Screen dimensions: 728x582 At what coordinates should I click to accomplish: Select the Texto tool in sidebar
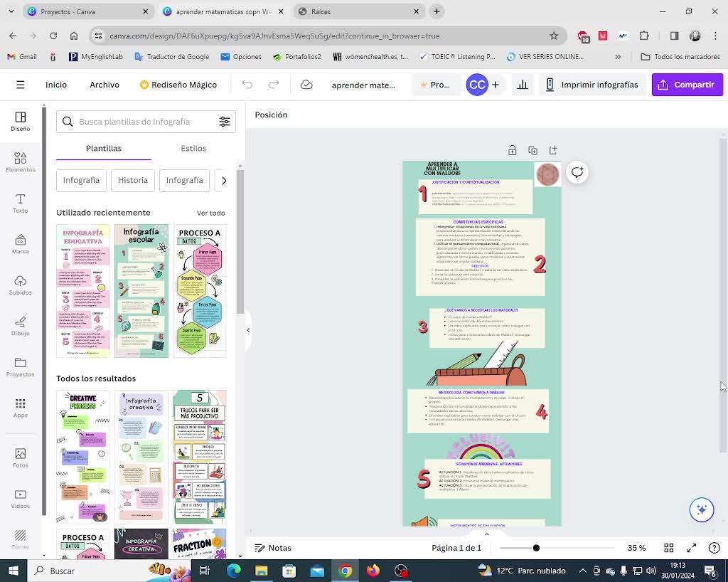click(x=21, y=203)
